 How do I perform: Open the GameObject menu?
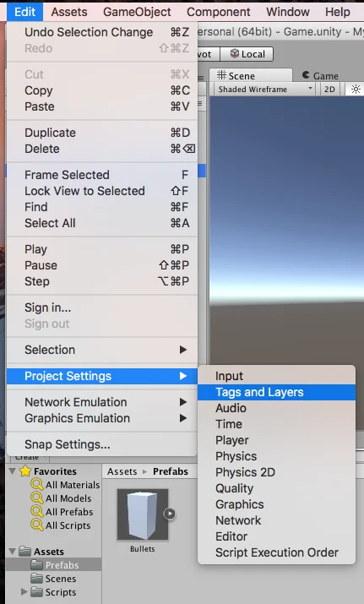137,12
